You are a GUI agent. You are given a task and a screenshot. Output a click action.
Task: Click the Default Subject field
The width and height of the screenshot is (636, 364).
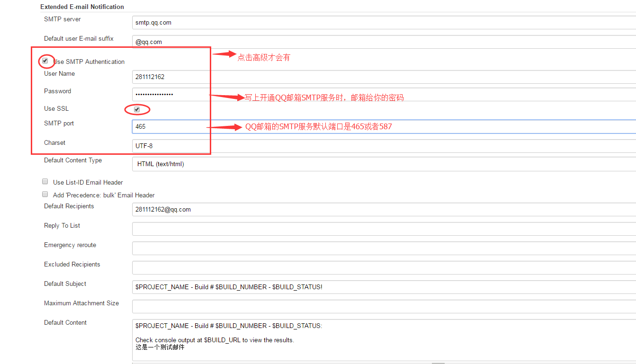point(384,287)
